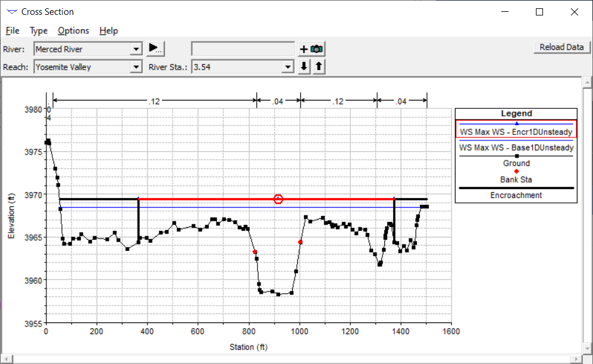Move to next downstream river station arrow
The image size is (593, 364).
point(304,67)
